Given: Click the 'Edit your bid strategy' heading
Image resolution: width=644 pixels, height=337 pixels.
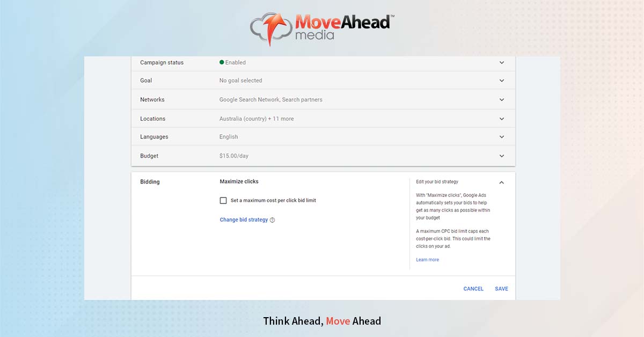Looking at the screenshot, I should 437,182.
